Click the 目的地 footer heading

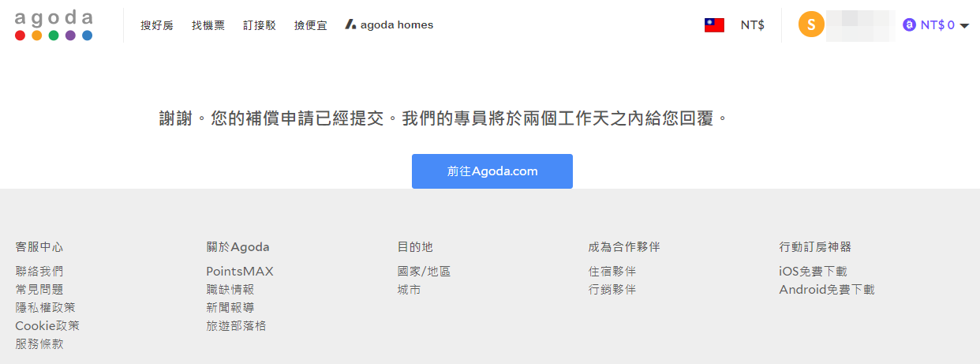(x=415, y=247)
